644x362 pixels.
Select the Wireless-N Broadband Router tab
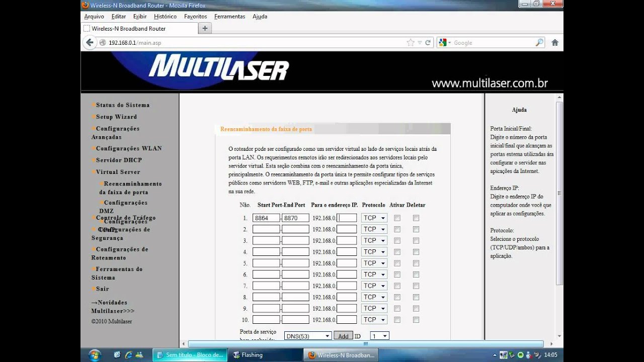click(x=139, y=29)
